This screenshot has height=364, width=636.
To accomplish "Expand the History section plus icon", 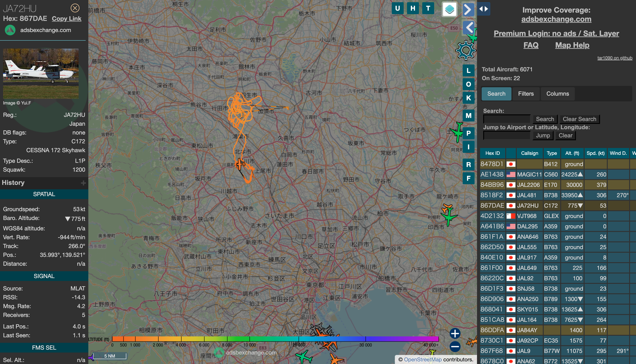I will pos(83,183).
